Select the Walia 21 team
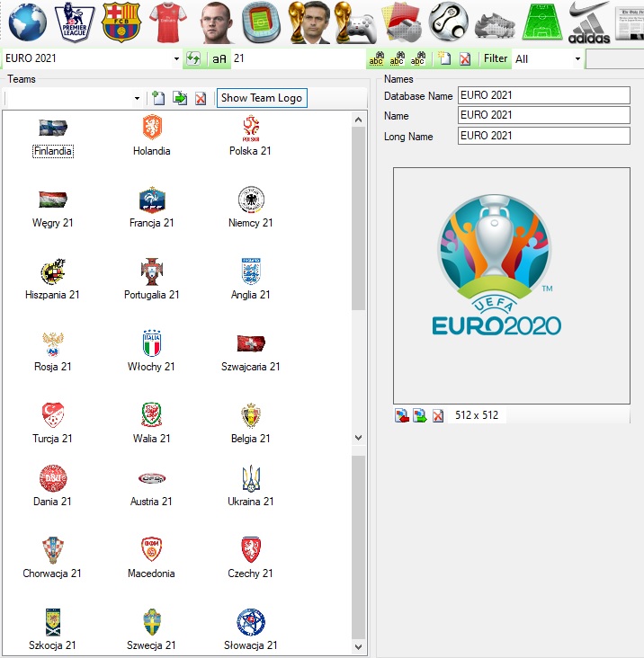This screenshot has height=658, width=644. (151, 423)
